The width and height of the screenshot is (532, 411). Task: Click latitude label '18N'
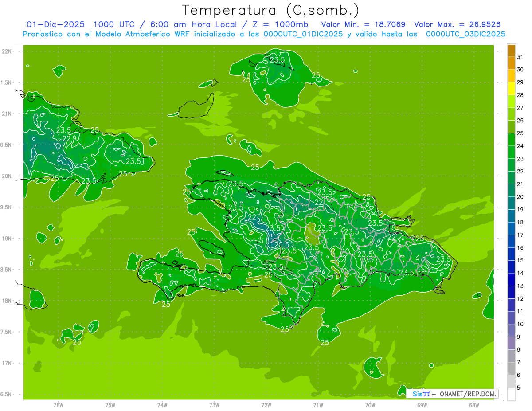tap(7, 301)
